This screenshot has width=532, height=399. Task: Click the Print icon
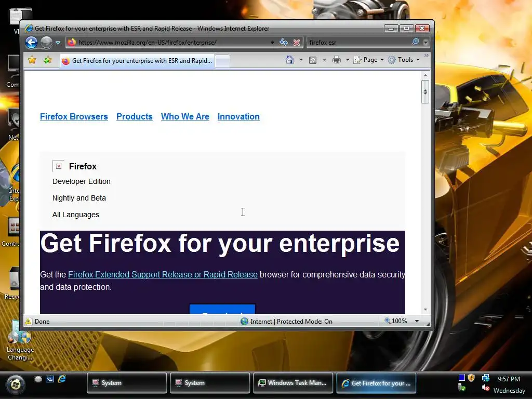[337, 60]
